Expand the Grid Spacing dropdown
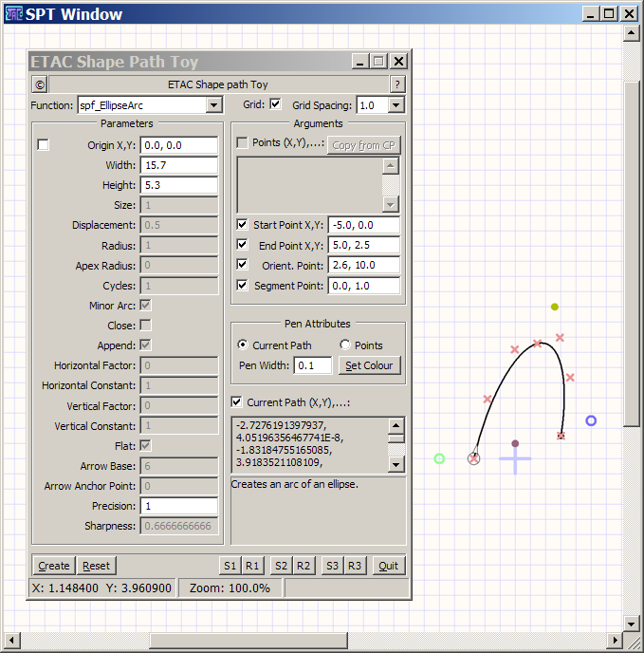This screenshot has height=653, width=644. 396,105
